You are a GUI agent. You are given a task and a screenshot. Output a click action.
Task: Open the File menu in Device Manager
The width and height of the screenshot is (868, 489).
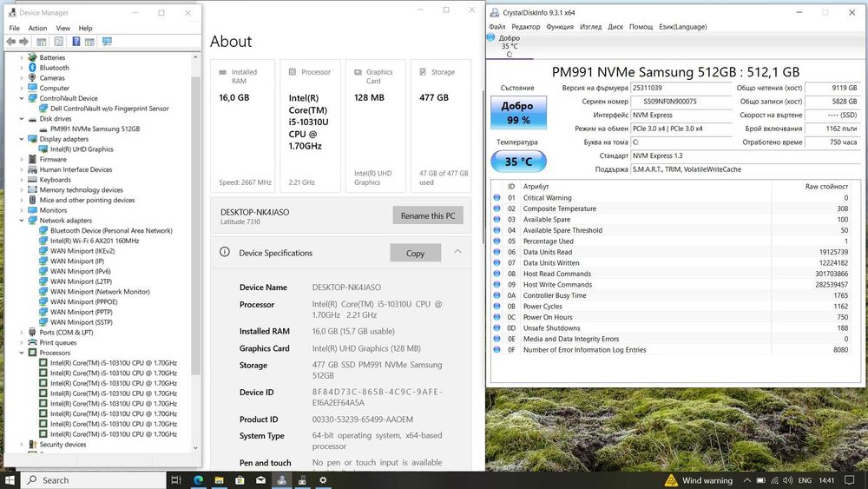[15, 28]
